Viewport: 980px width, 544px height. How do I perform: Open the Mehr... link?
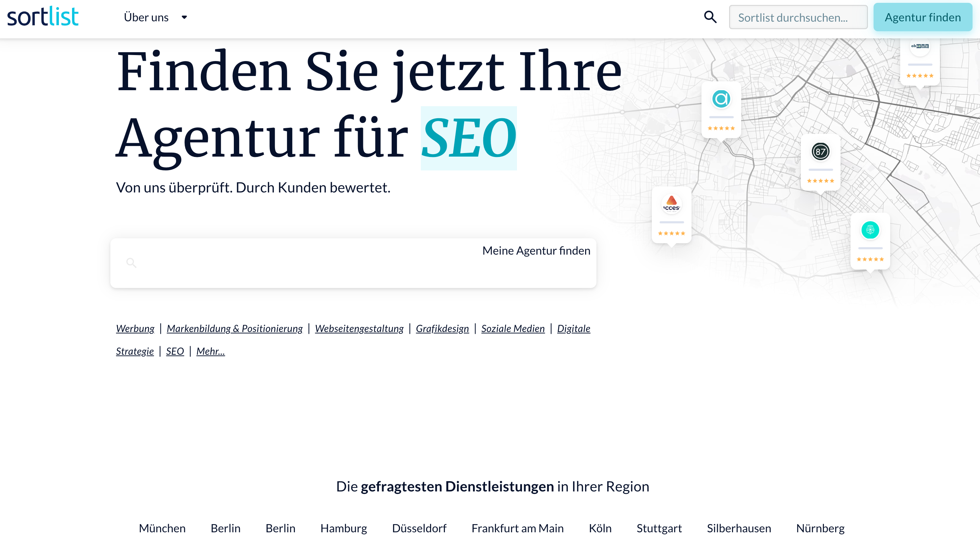click(x=210, y=351)
